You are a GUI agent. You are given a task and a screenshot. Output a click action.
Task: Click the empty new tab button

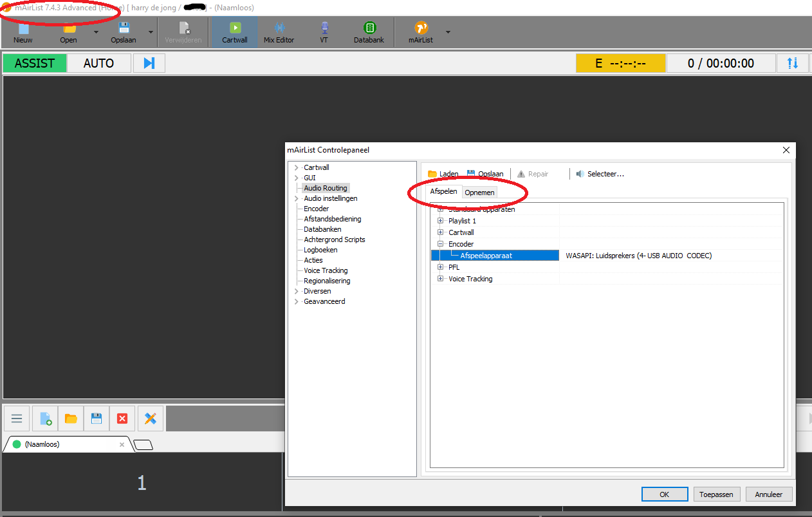[x=143, y=445]
